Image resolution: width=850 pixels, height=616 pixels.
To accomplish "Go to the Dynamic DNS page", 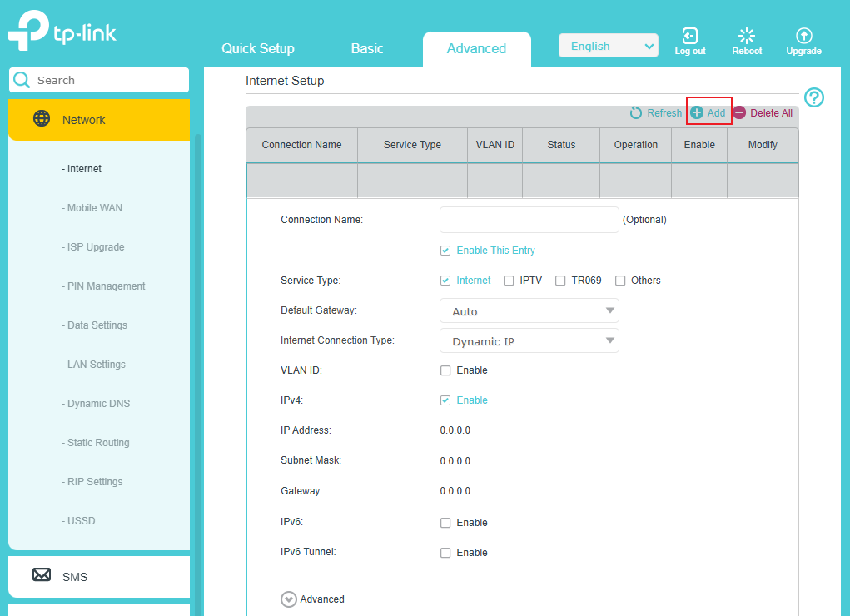I will pyautogui.click(x=96, y=404).
